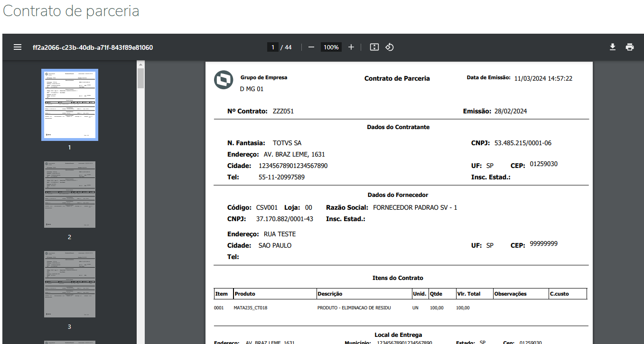This screenshot has width=644, height=344.
Task: Click the 'Local de Entrega' heading
Action: click(398, 335)
